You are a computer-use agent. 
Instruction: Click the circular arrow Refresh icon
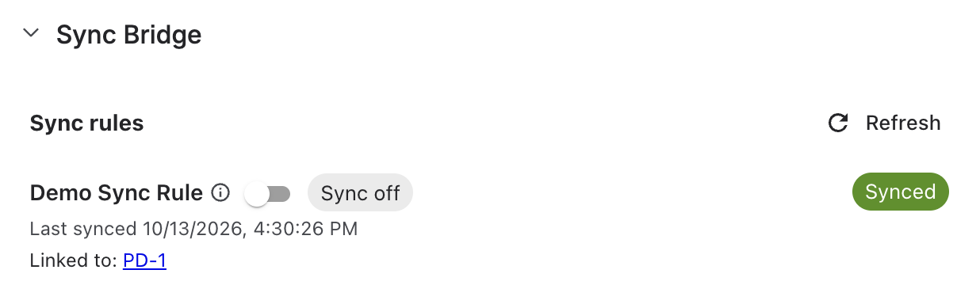pos(838,123)
